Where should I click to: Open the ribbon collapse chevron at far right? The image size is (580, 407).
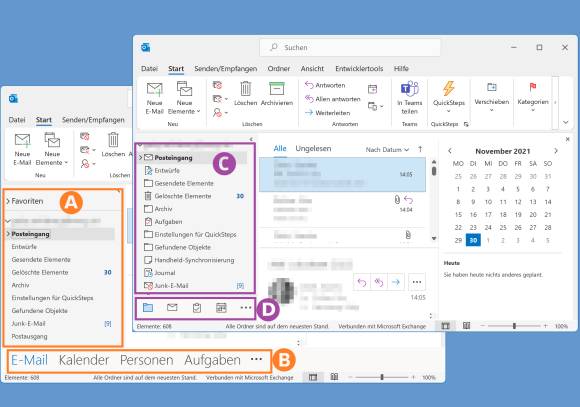pos(565,122)
